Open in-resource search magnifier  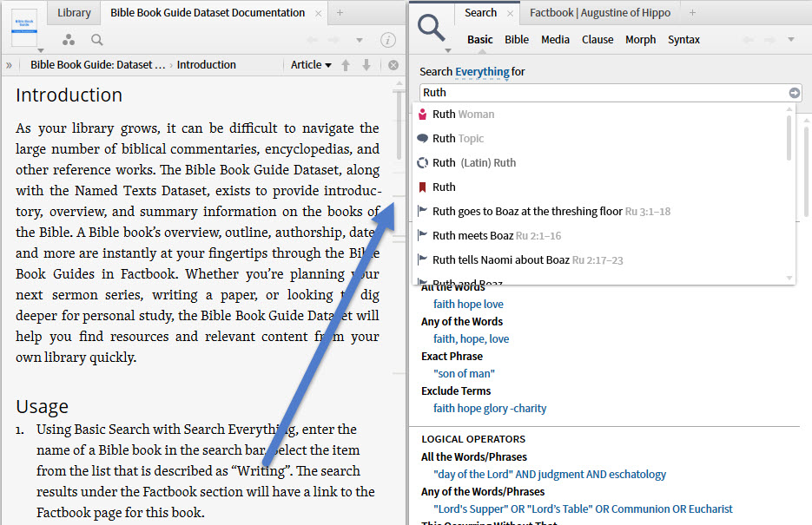(97, 40)
